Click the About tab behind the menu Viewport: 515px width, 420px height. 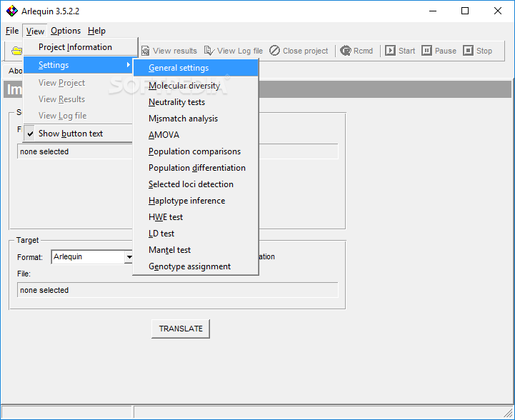tap(14, 71)
